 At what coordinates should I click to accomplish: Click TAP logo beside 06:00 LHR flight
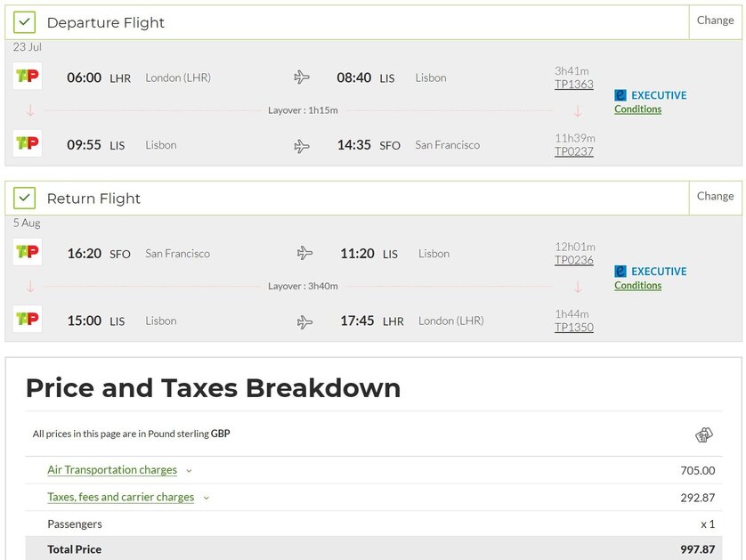(27, 77)
